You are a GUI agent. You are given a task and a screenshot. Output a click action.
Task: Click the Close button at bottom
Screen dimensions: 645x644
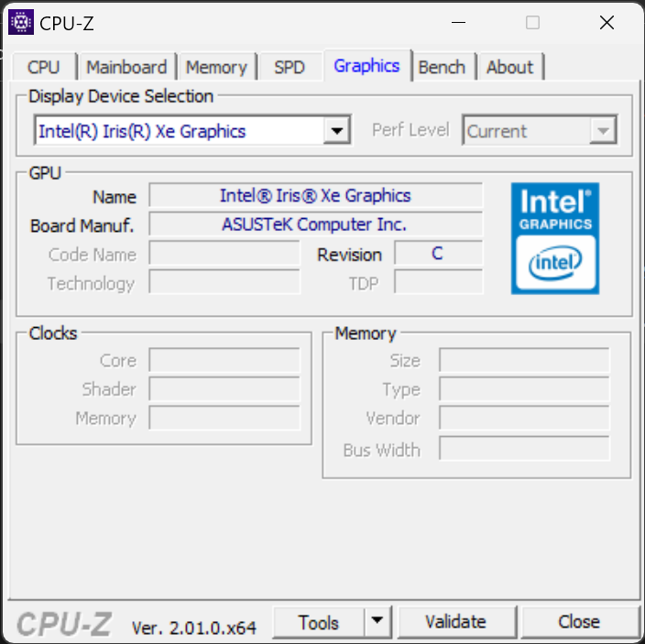(579, 622)
